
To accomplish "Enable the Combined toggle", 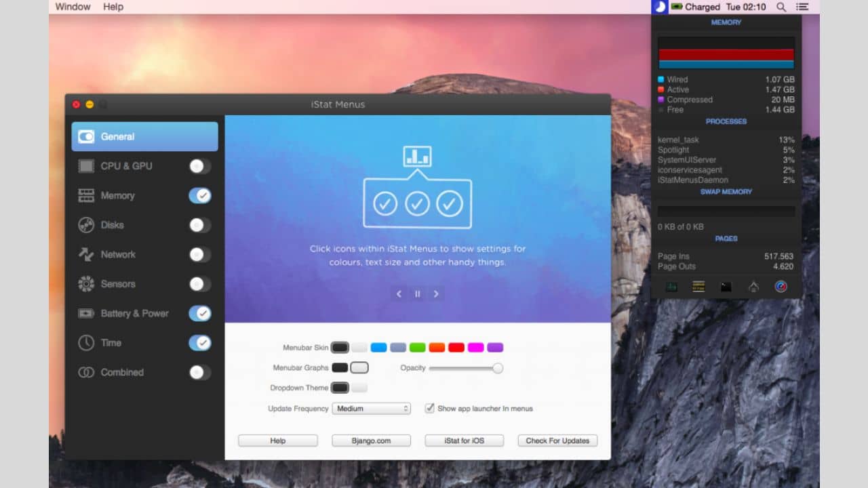I will click(200, 372).
